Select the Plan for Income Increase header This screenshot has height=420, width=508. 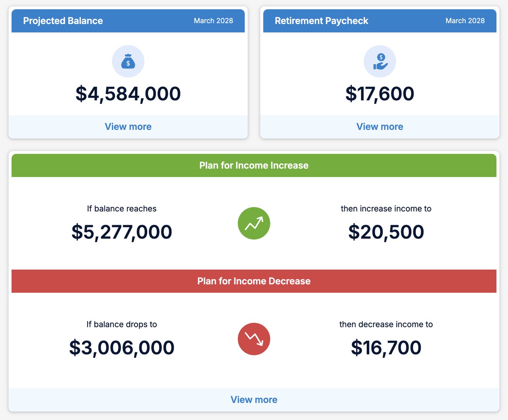coord(254,165)
